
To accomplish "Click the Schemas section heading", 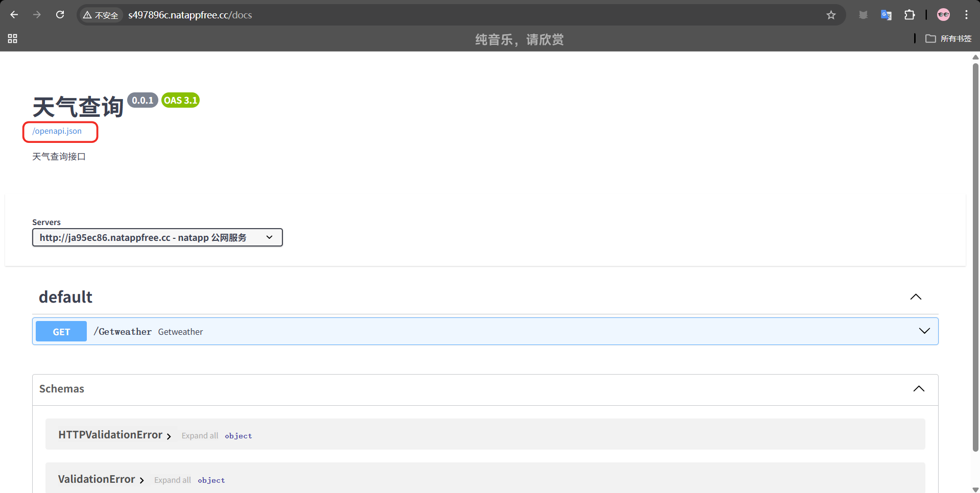I will pyautogui.click(x=62, y=389).
